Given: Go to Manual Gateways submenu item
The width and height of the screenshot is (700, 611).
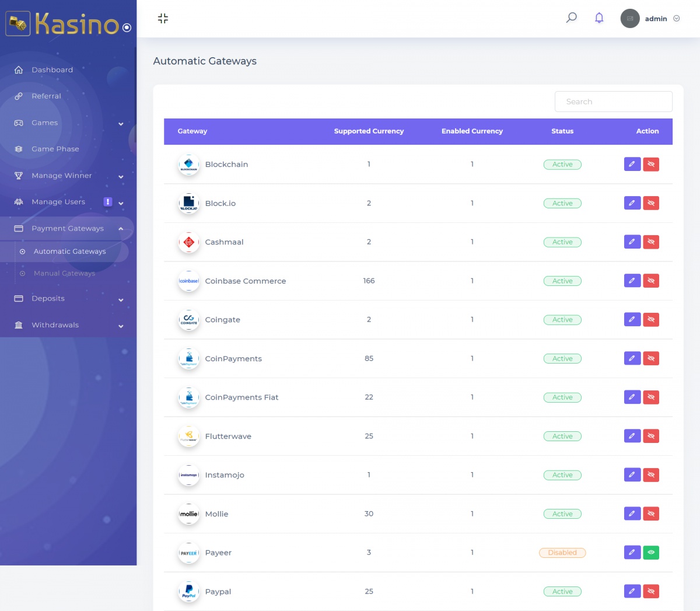Looking at the screenshot, I should [x=64, y=273].
